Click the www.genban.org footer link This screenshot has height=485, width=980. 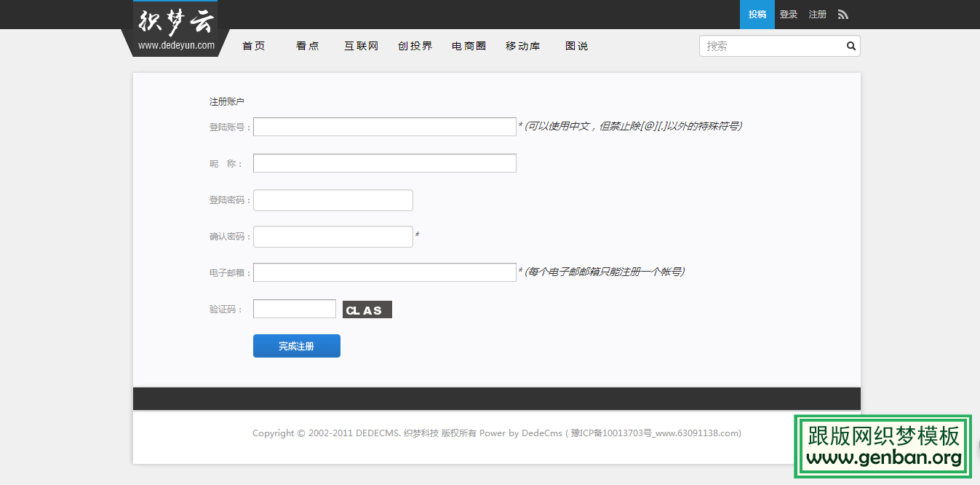[x=882, y=459]
